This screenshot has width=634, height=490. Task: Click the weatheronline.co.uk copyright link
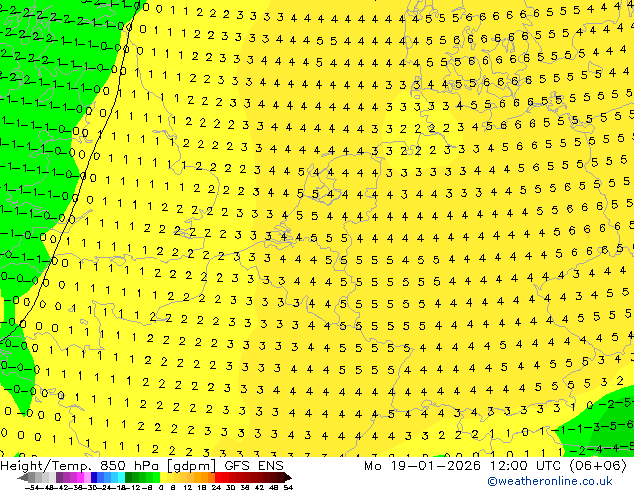tap(550, 481)
